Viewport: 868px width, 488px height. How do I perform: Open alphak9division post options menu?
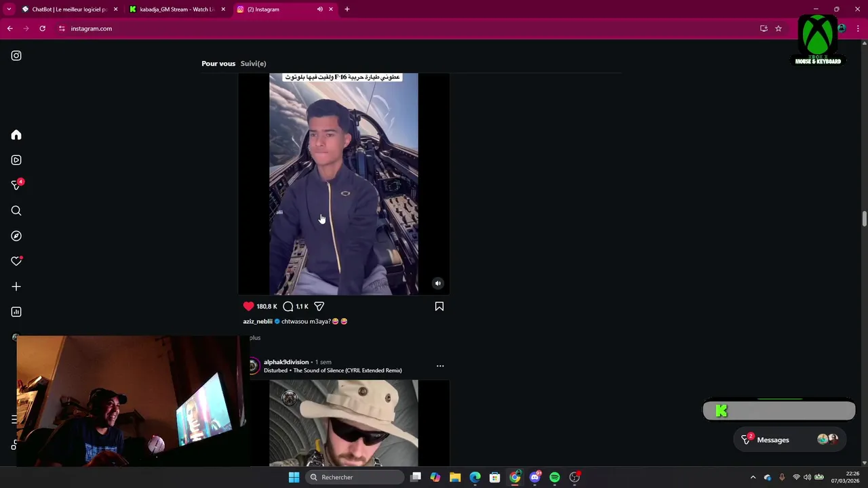tap(440, 366)
